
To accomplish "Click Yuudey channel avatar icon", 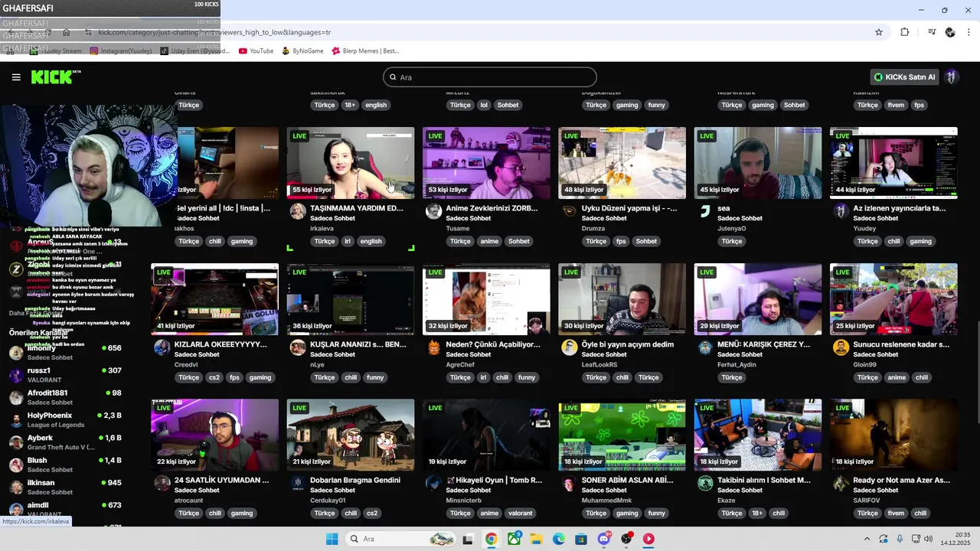I will click(841, 212).
